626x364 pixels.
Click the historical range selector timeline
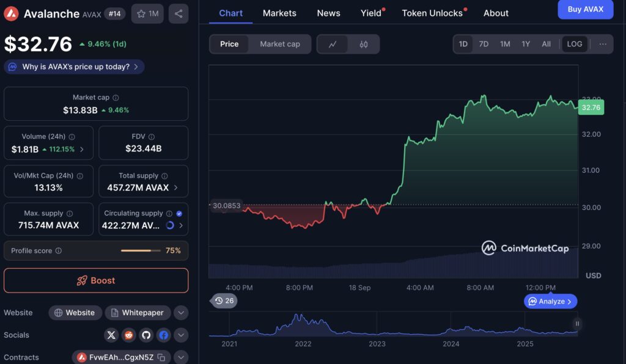[393, 325]
